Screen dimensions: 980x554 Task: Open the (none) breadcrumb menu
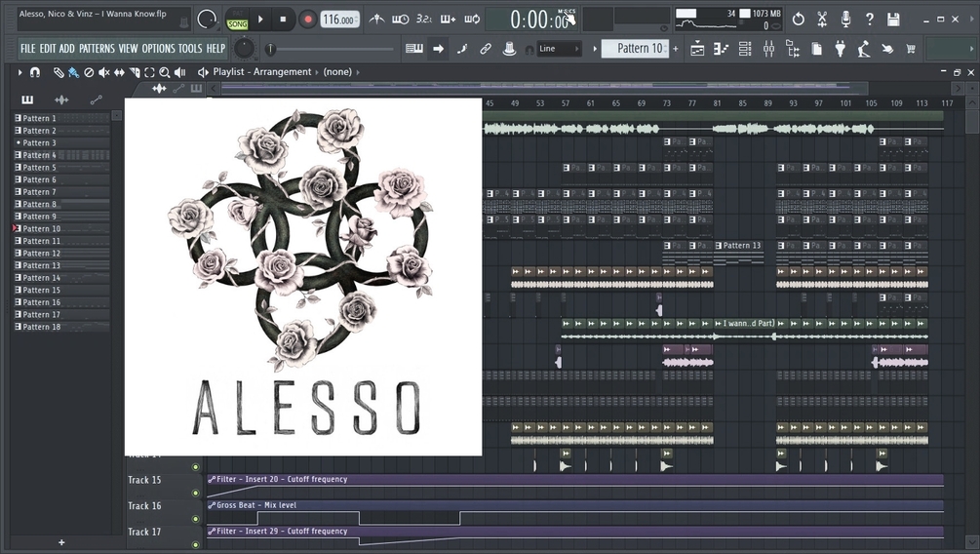pyautogui.click(x=337, y=72)
